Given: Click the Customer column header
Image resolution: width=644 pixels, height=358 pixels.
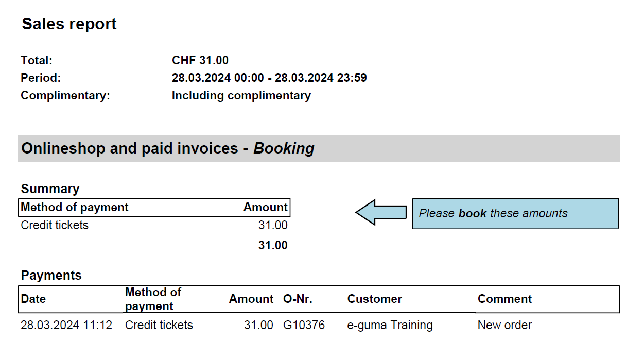Looking at the screenshot, I should tap(375, 299).
